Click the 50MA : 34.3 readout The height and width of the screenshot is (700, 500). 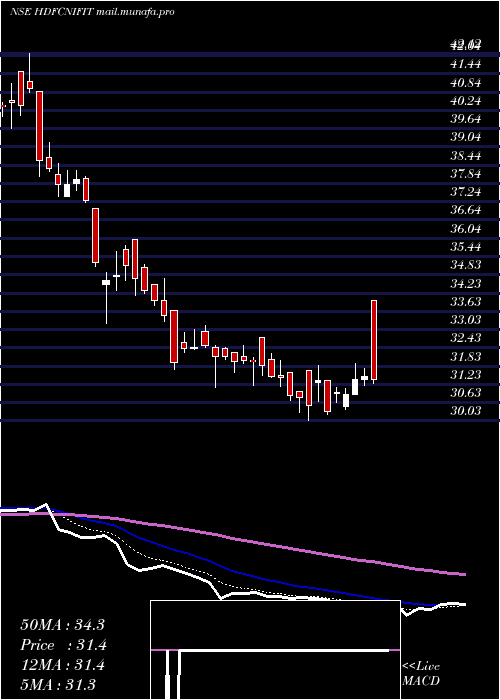tap(62, 625)
